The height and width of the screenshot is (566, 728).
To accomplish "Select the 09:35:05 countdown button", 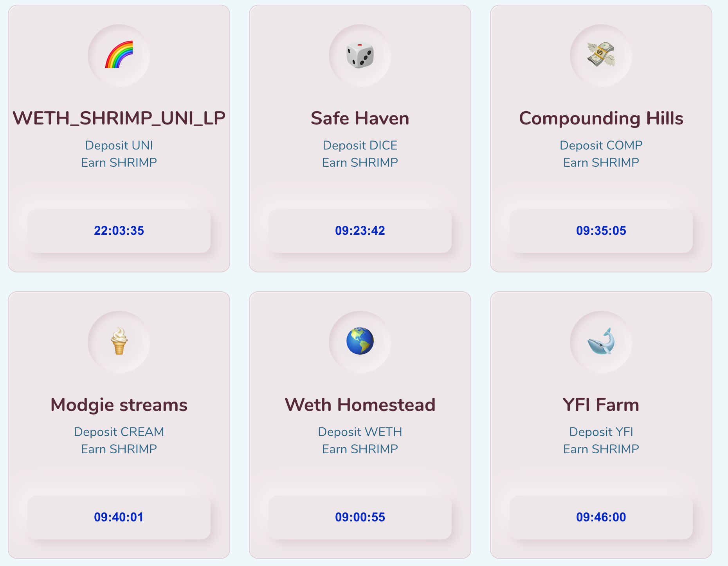I will 601,231.
